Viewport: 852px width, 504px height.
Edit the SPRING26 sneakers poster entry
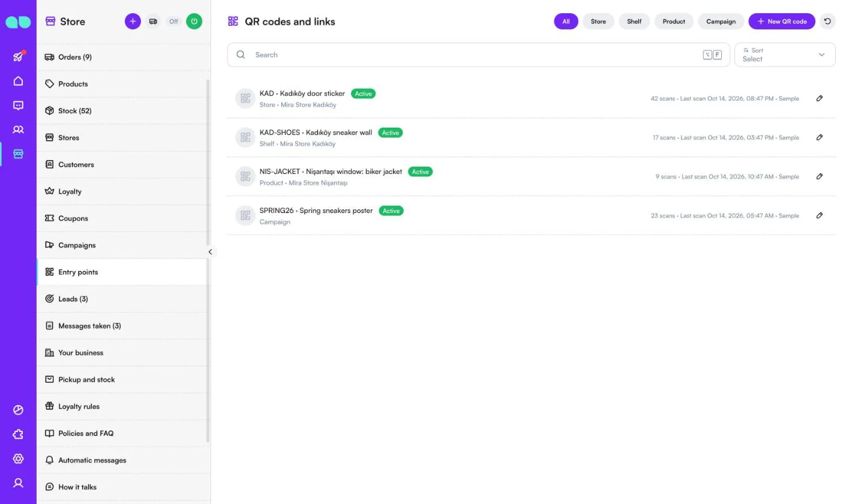point(820,215)
